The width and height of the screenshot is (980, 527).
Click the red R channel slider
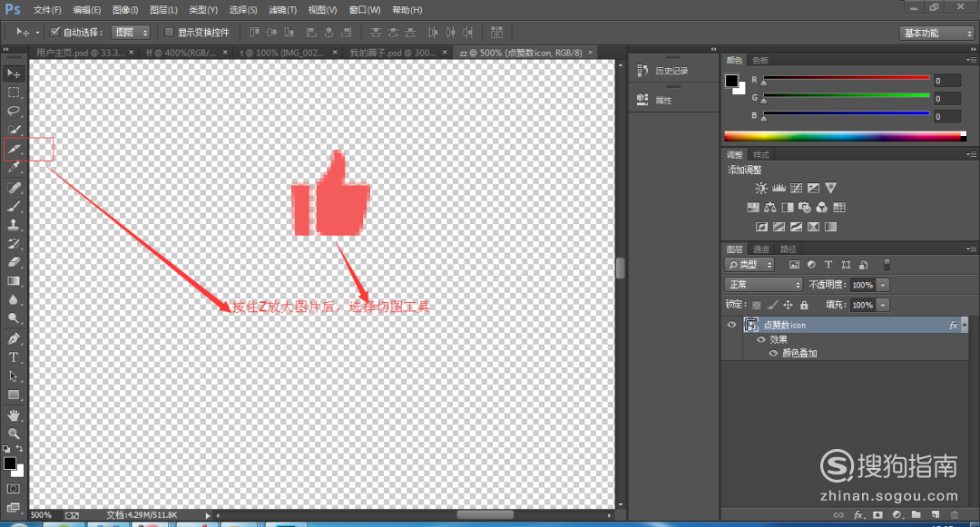(x=847, y=78)
